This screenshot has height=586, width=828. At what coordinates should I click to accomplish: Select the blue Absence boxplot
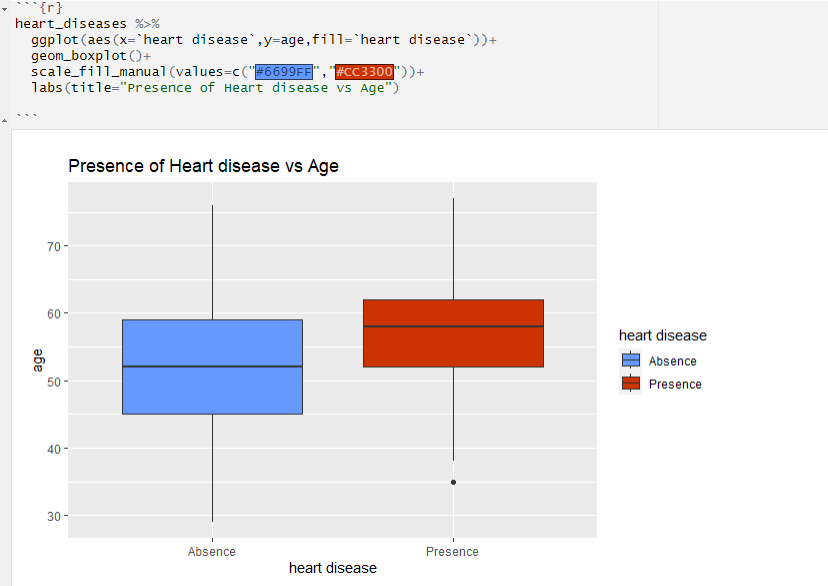pos(212,366)
